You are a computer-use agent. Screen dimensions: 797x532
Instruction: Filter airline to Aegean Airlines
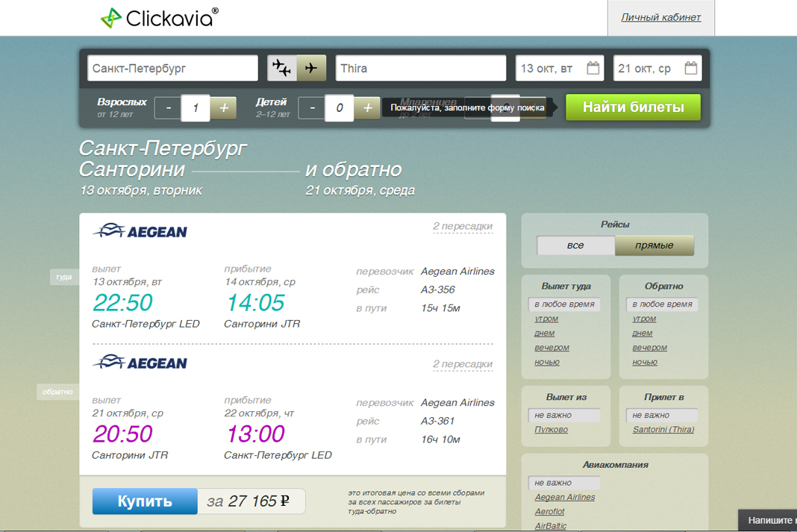tap(565, 497)
